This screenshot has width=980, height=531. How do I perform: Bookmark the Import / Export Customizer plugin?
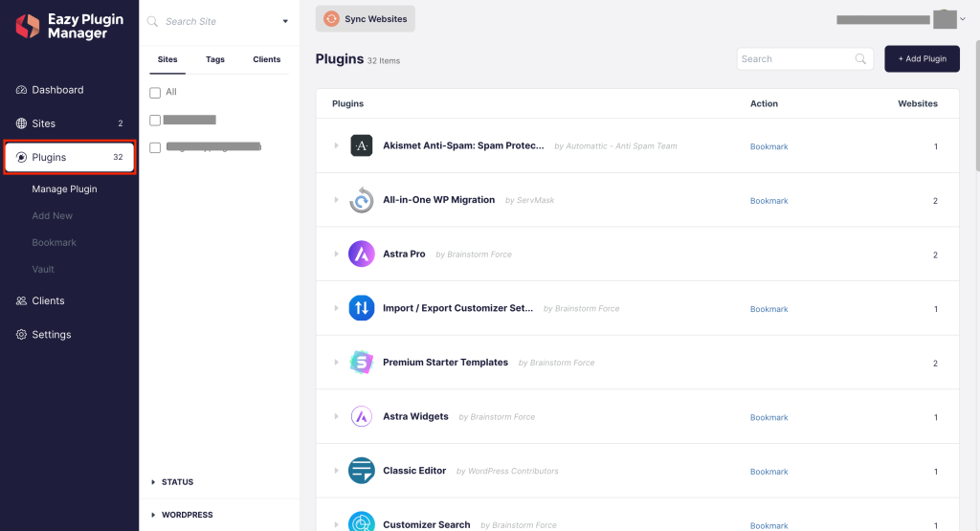point(768,309)
